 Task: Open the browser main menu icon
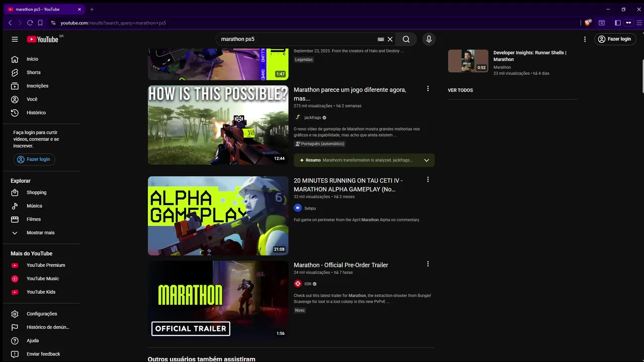(x=639, y=23)
